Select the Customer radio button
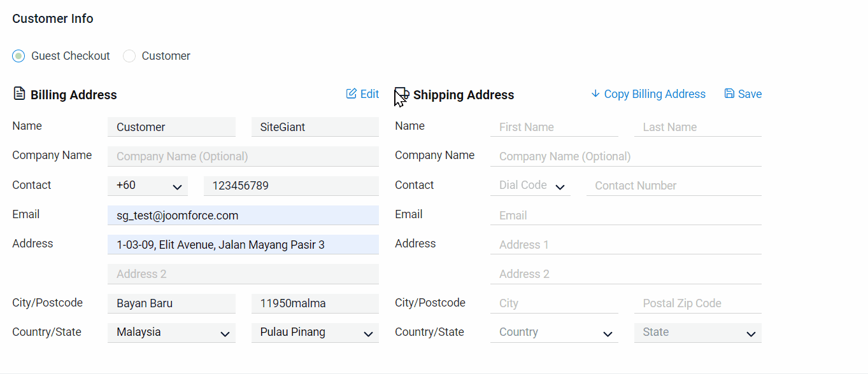The height and width of the screenshot is (374, 868). click(129, 56)
